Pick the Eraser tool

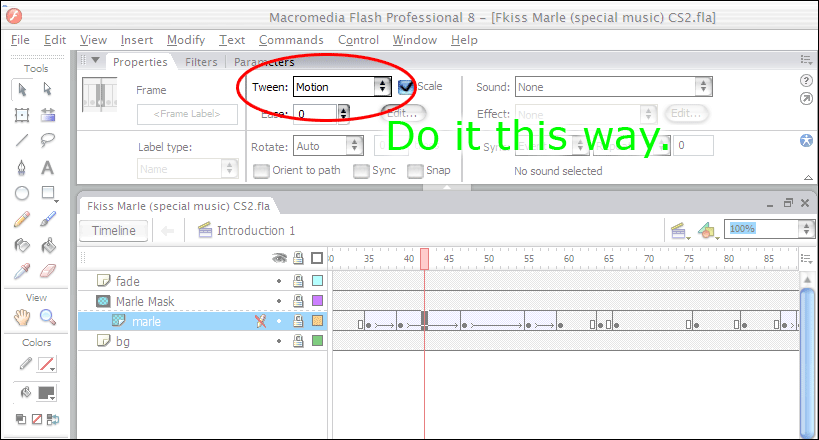point(47,270)
